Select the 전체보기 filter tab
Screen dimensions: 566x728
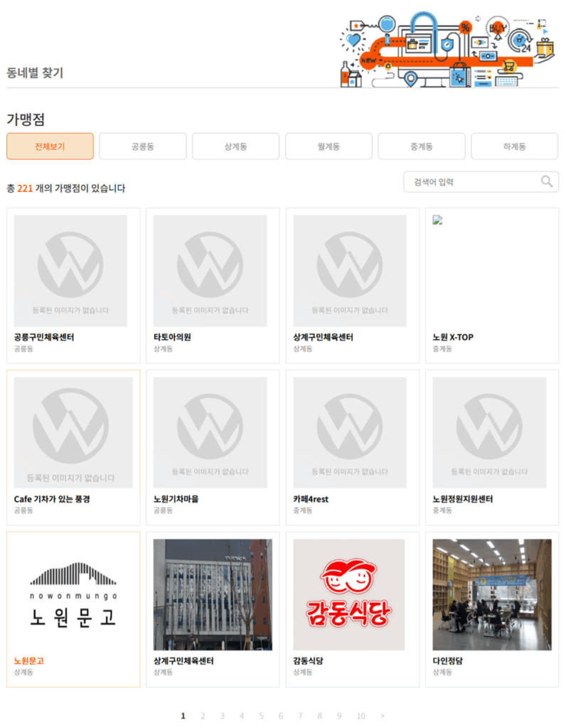coord(50,146)
